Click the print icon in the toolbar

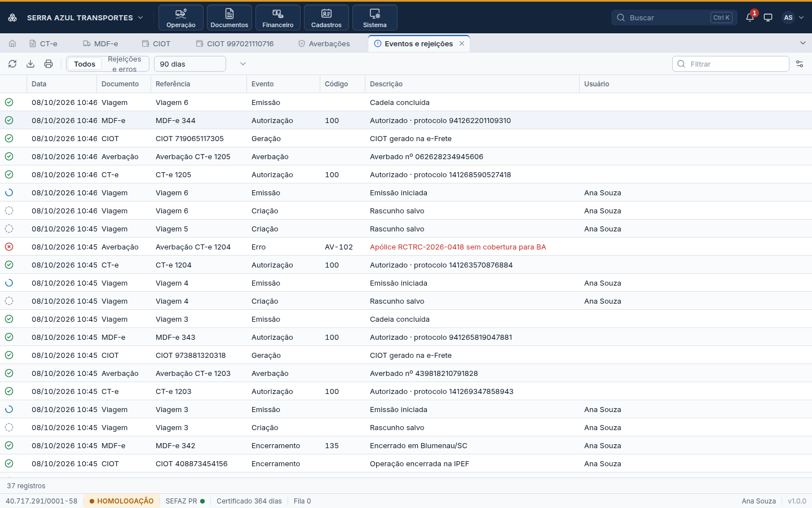point(48,64)
